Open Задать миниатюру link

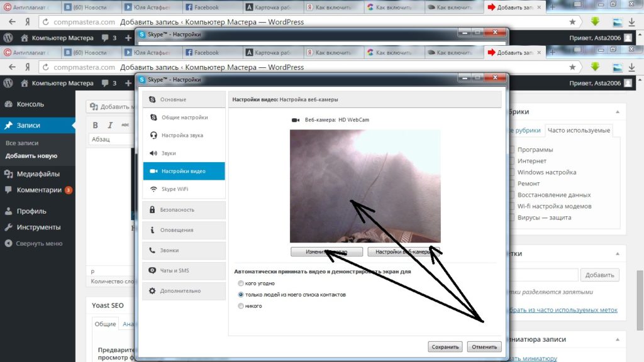pos(533,358)
